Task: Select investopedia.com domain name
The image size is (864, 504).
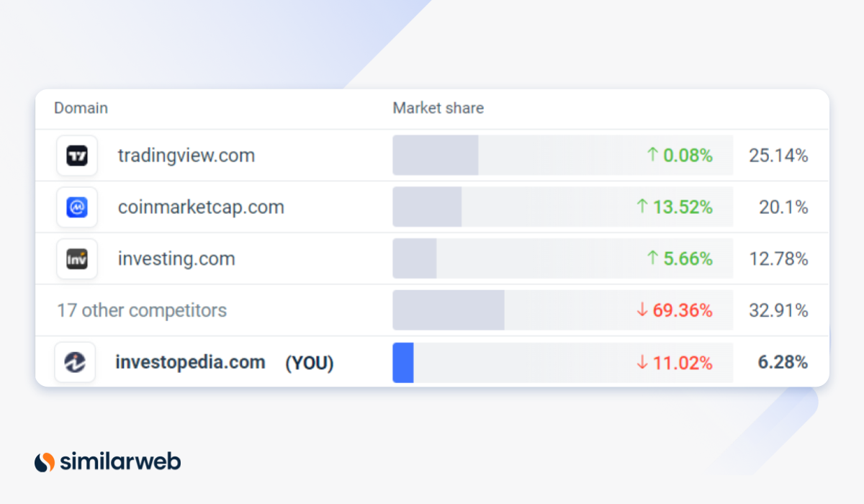Action: pyautogui.click(x=190, y=362)
